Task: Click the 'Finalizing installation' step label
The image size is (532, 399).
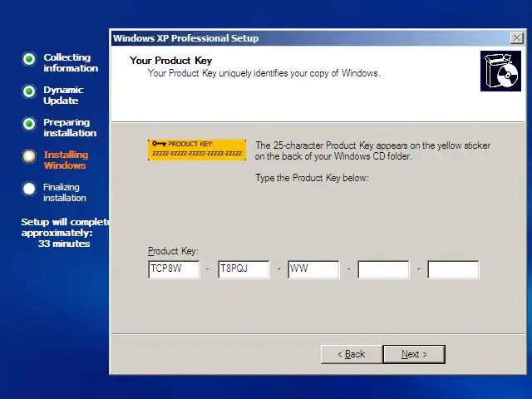Action: coord(65,192)
